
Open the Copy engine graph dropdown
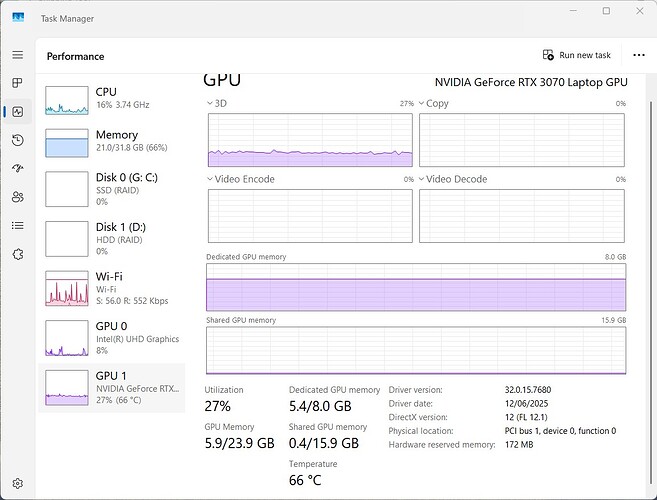(422, 103)
